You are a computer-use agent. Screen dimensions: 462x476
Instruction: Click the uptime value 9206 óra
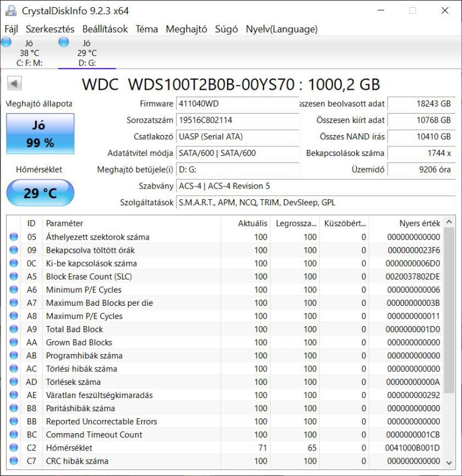click(422, 170)
